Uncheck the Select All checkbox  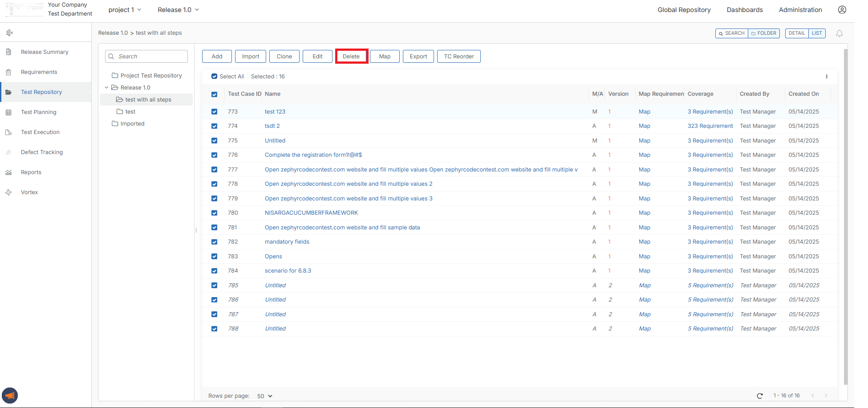pos(214,77)
